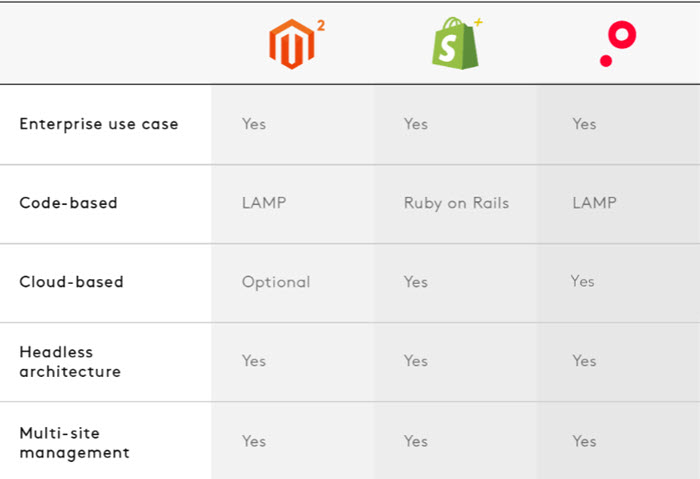Click Shopify's Enterprise use case Yes
The width and height of the screenshot is (700, 479).
416,124
